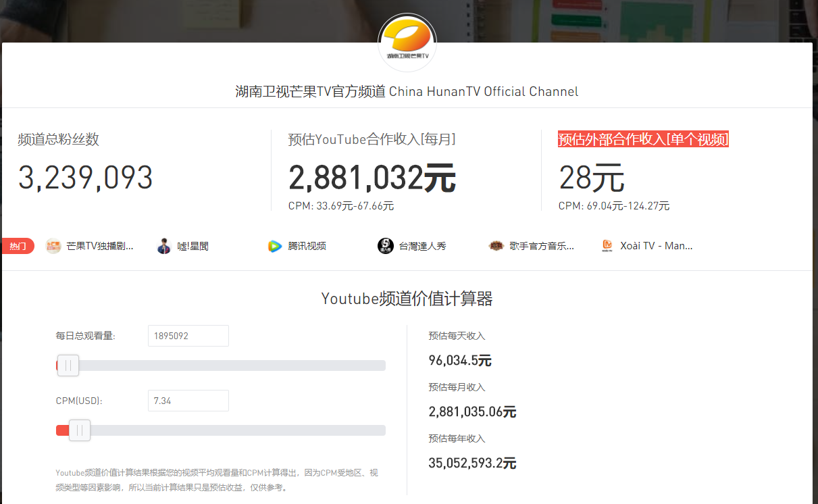Click the 嘘!星闻 channel avatar

(x=164, y=246)
